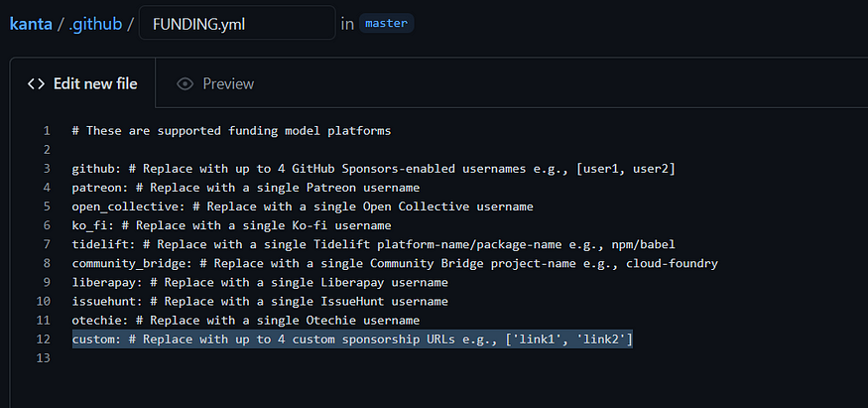868x408 pixels.
Task: Click the 'npm/babel' example text
Action: [x=643, y=244]
